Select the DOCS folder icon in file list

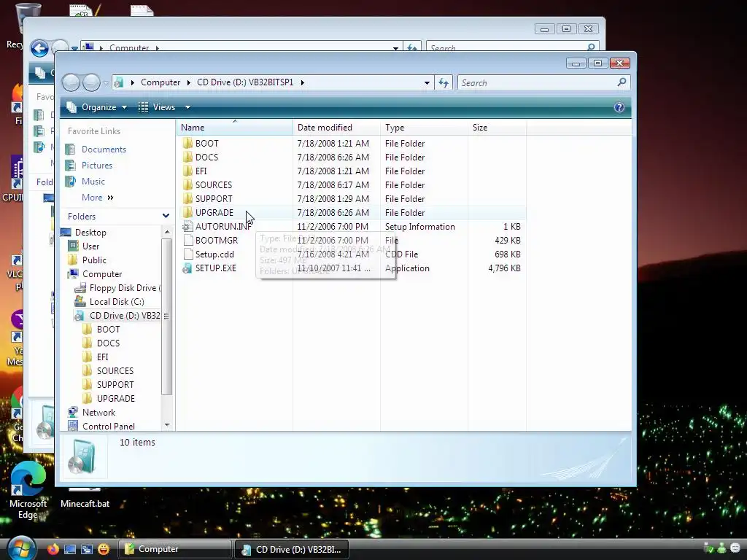coord(187,157)
